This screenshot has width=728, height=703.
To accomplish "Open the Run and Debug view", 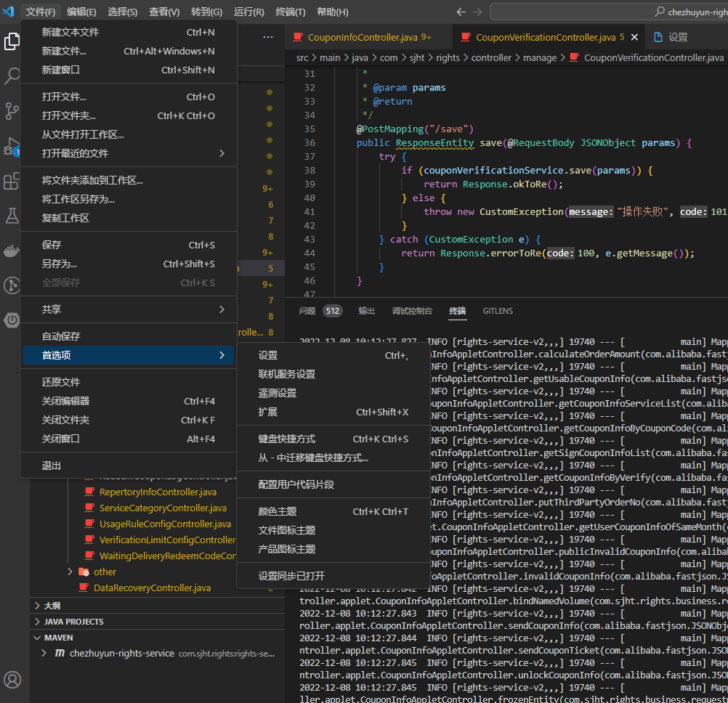I will [x=12, y=146].
